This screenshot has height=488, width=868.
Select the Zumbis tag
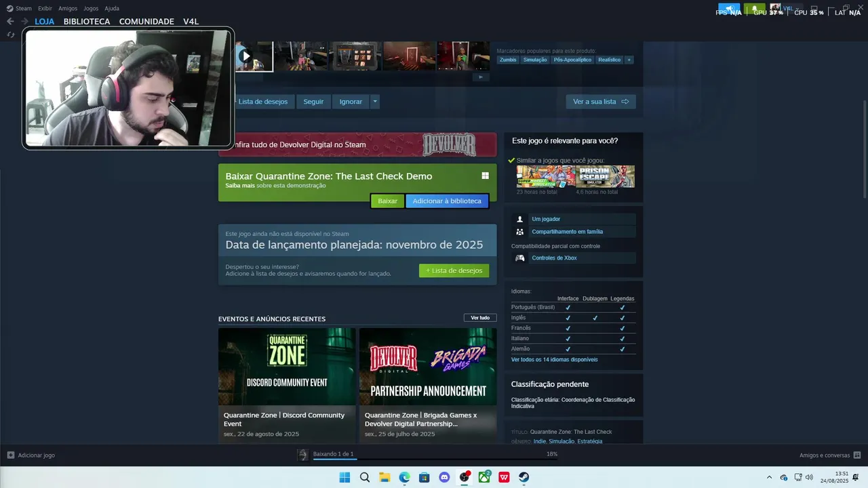pos(508,60)
